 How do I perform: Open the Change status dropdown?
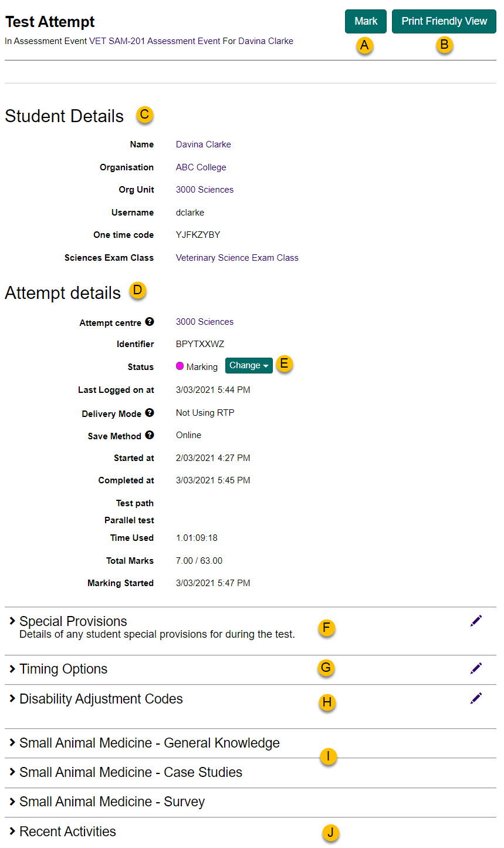click(x=249, y=365)
